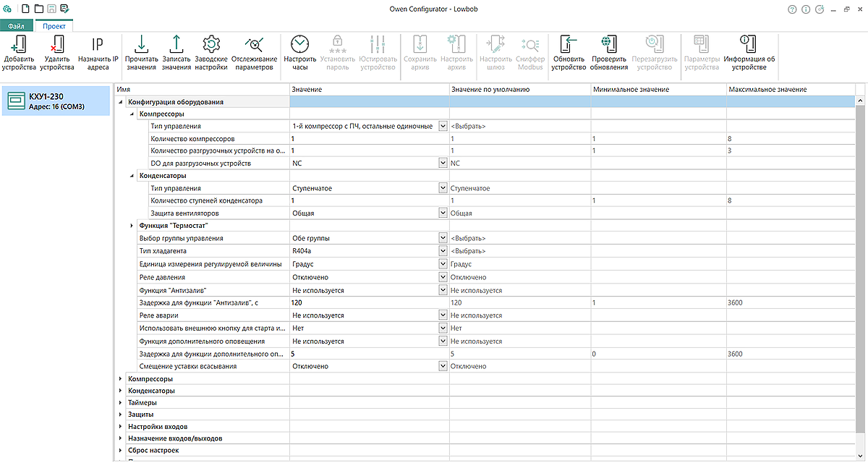
Task: Click the save-as edit icon
Action: coord(64,9)
